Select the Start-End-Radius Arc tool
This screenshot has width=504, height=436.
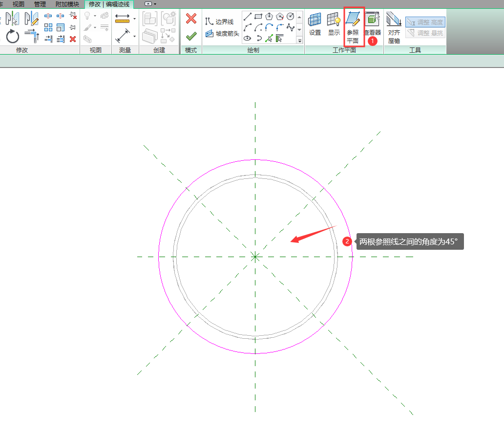[248, 27]
